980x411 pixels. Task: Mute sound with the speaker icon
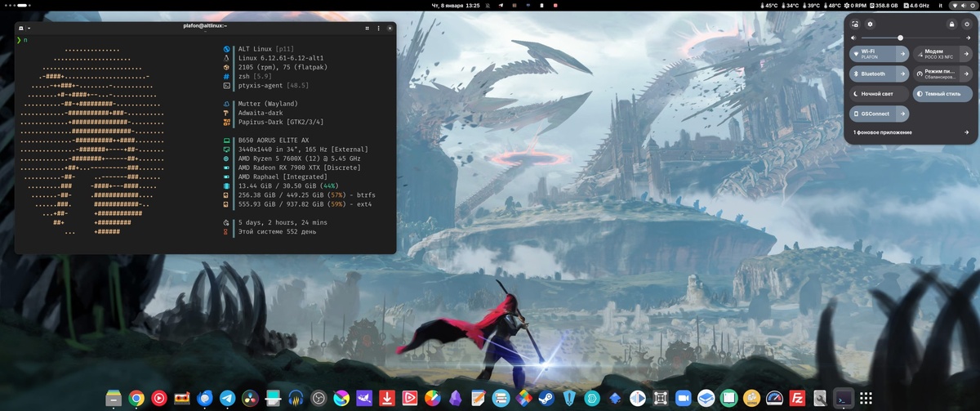[x=853, y=38]
